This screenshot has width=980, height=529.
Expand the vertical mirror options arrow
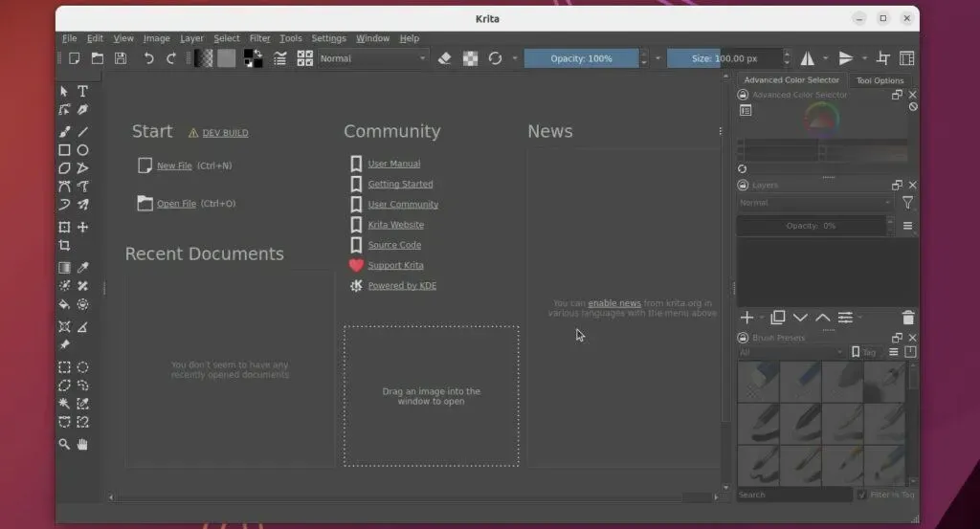click(x=864, y=58)
